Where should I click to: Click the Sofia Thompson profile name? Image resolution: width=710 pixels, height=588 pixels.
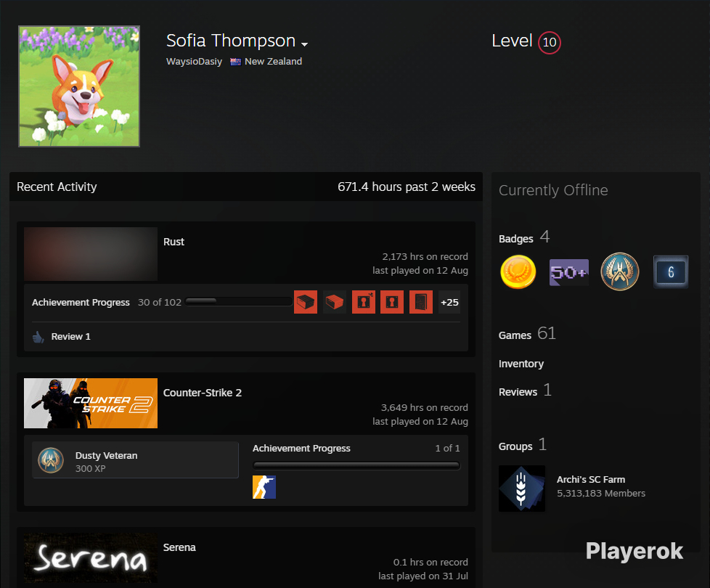(230, 41)
